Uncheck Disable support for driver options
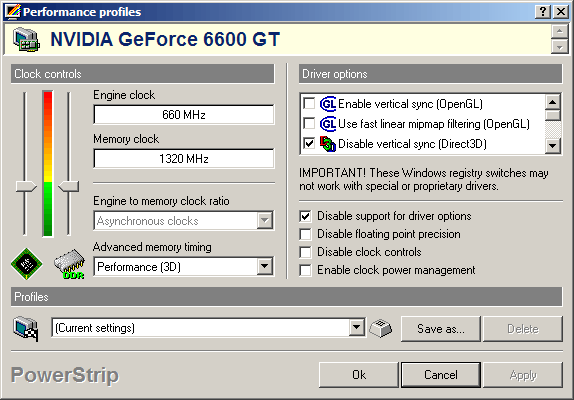This screenshot has height=400, width=574. pos(305,216)
